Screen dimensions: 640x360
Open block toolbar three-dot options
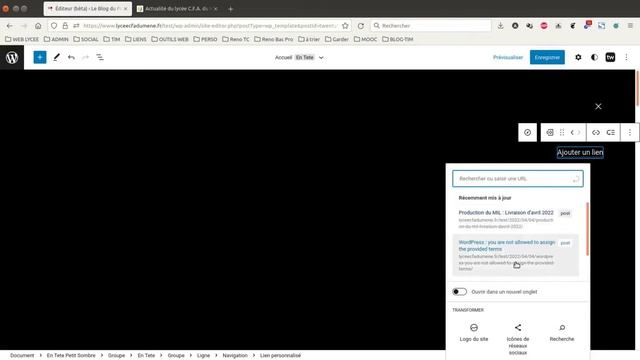pos(630,132)
